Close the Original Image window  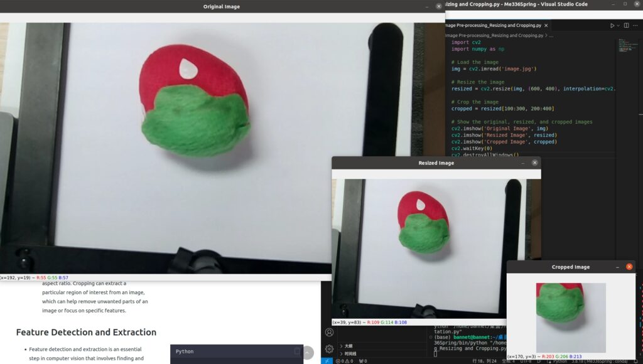(439, 6)
